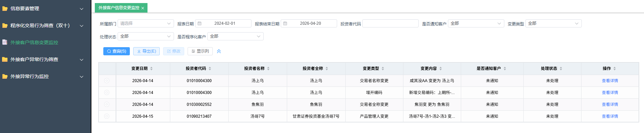Click cell 01090213407
Image resolution: width=644 pixels, height=133 pixels.
(x=199, y=116)
